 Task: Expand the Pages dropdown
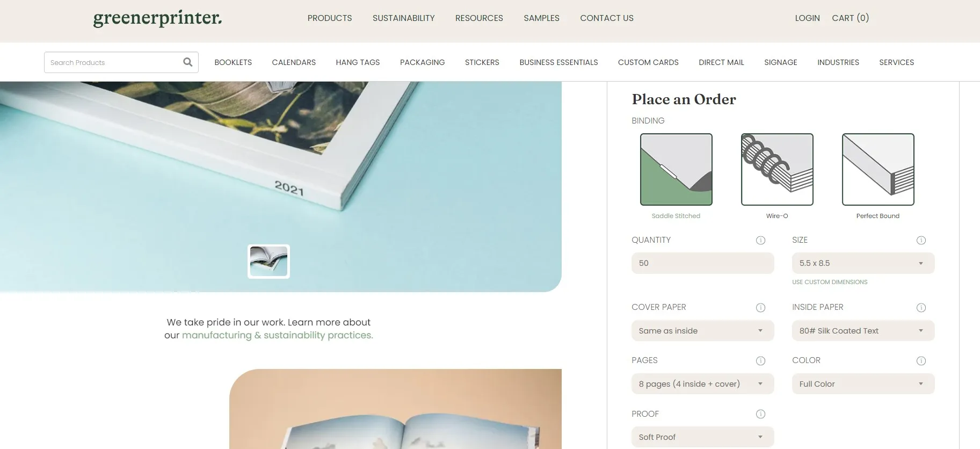click(702, 384)
